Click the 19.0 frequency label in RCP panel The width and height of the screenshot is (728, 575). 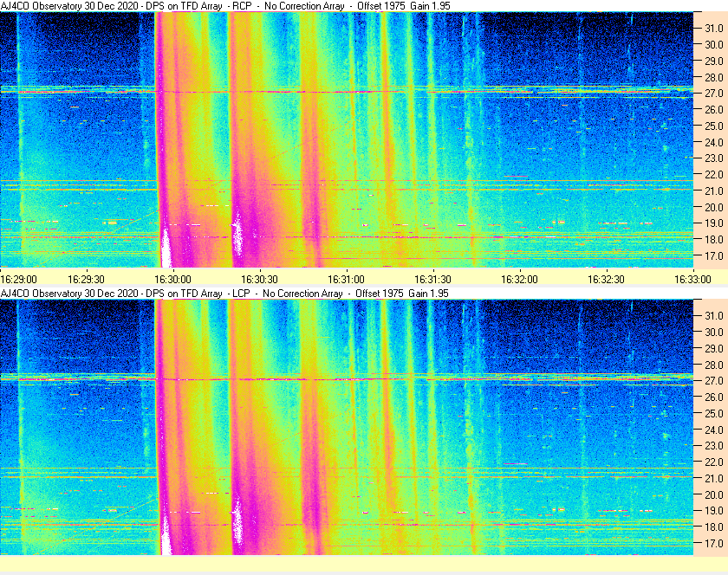pyautogui.click(x=714, y=223)
